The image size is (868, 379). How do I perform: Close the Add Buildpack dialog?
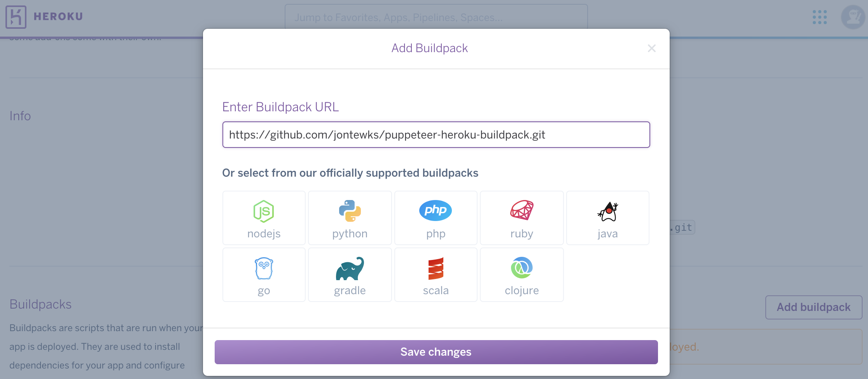coord(651,48)
